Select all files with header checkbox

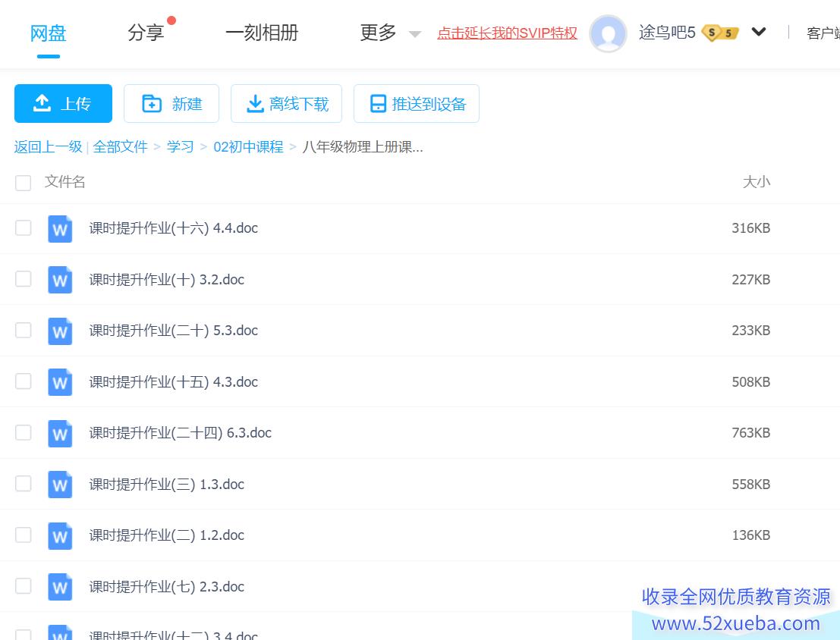coord(23,183)
